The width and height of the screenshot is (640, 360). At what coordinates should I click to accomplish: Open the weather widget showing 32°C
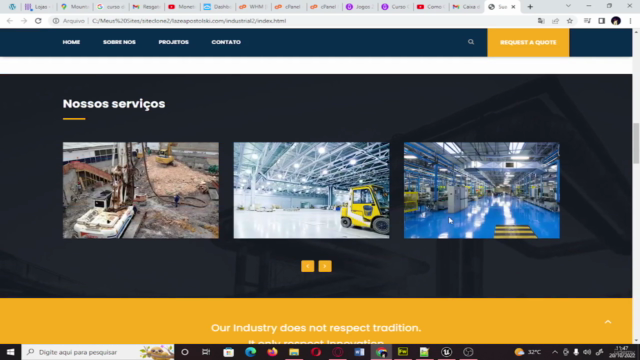pos(528,352)
